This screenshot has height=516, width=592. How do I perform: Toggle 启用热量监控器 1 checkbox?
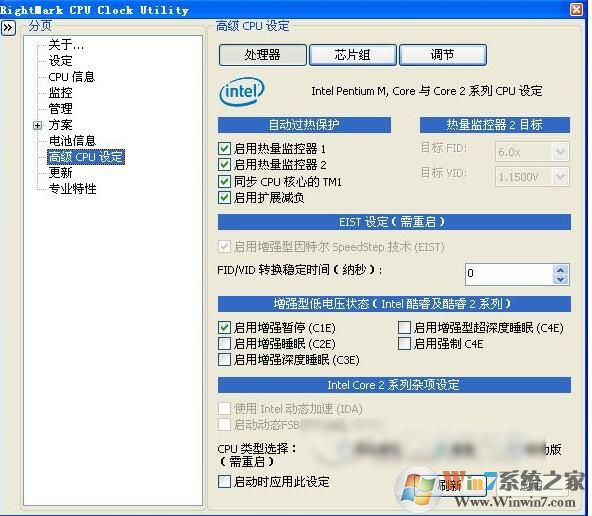[224, 148]
